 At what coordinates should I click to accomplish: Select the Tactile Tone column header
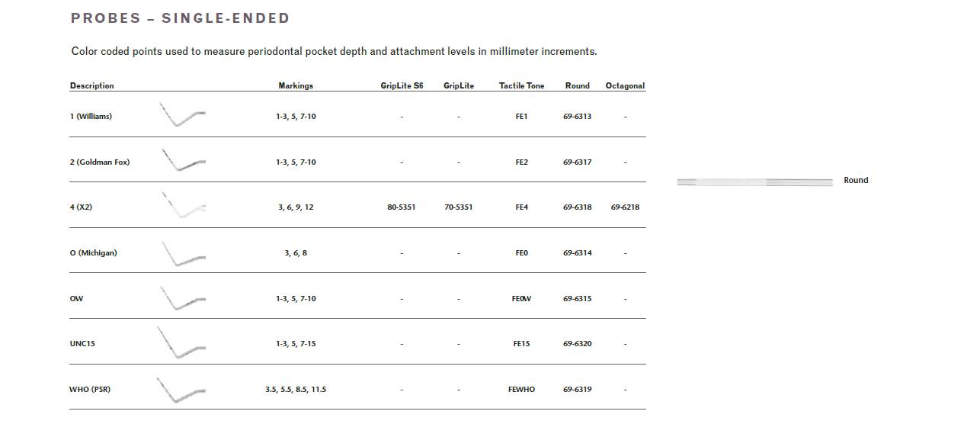(x=521, y=86)
